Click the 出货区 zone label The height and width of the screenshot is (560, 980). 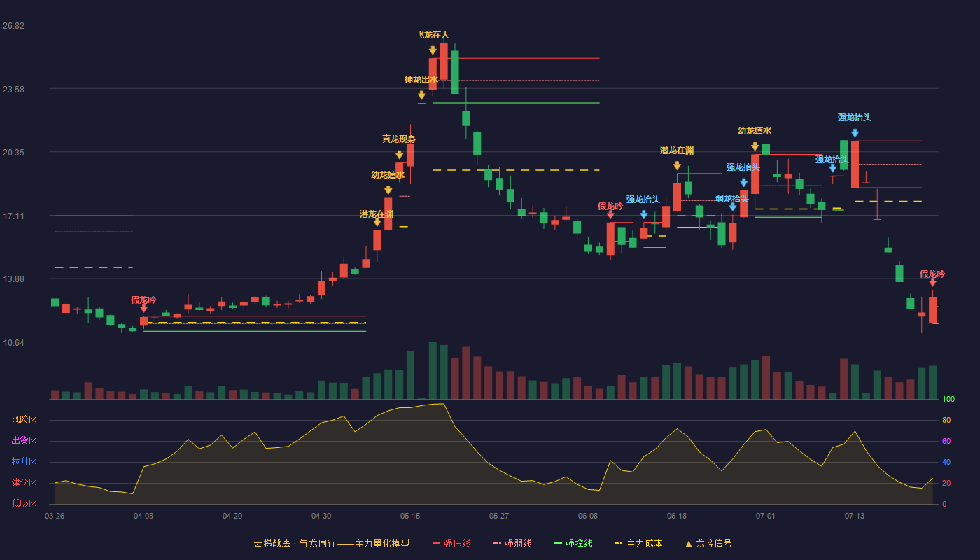[24, 441]
